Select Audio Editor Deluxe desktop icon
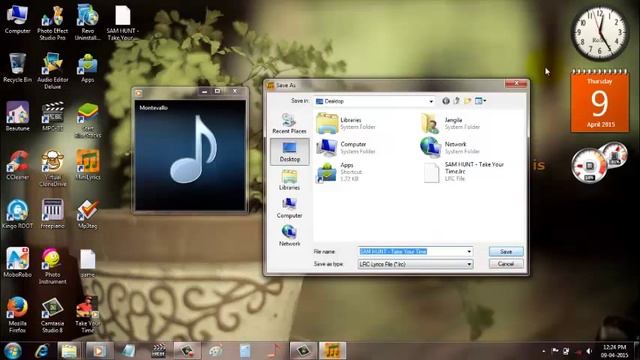 52,71
